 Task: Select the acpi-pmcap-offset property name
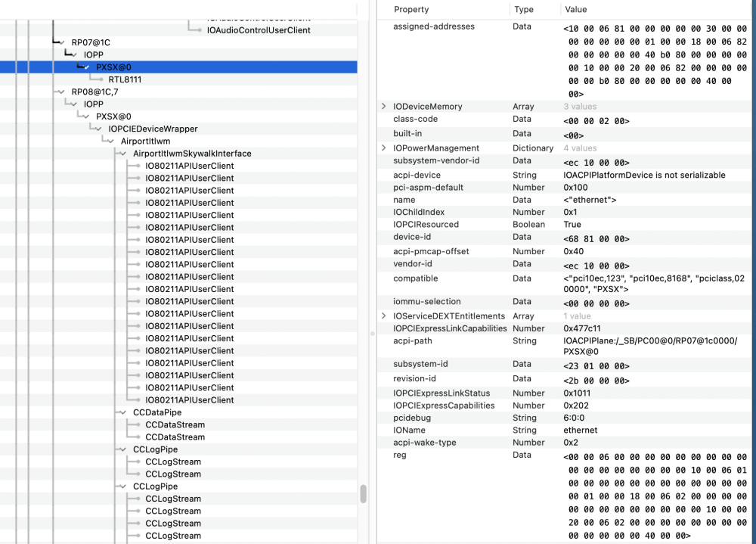(430, 251)
